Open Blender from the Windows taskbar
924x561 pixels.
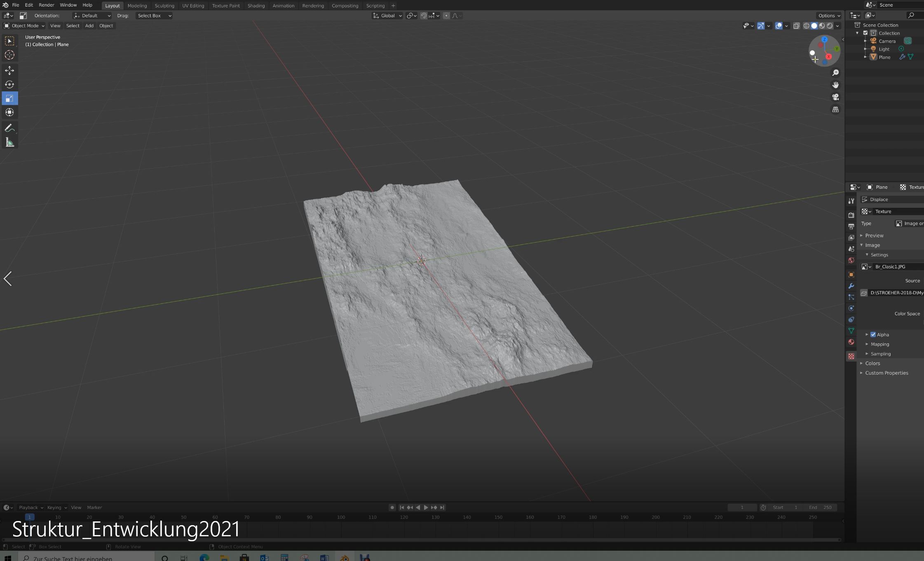tap(345, 558)
